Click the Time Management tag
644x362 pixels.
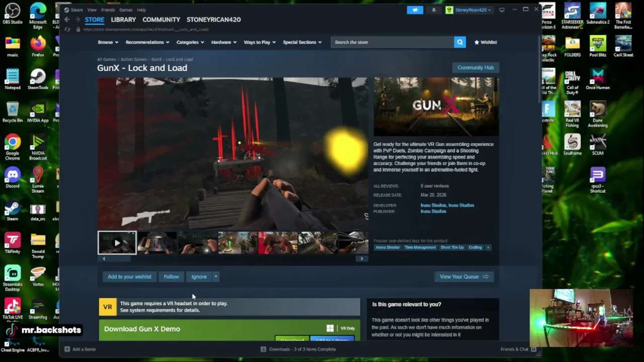[420, 247]
